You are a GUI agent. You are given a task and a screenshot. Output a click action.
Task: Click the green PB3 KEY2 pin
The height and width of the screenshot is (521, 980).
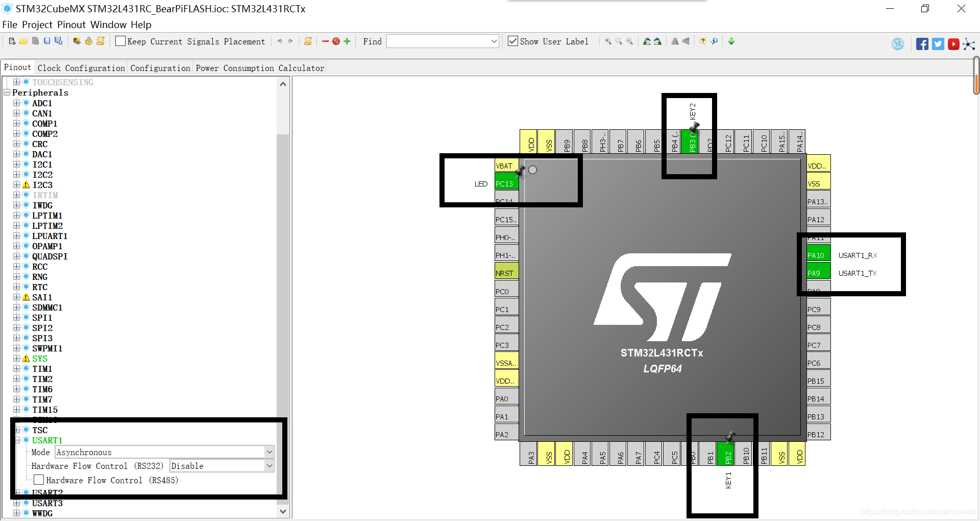(x=690, y=141)
